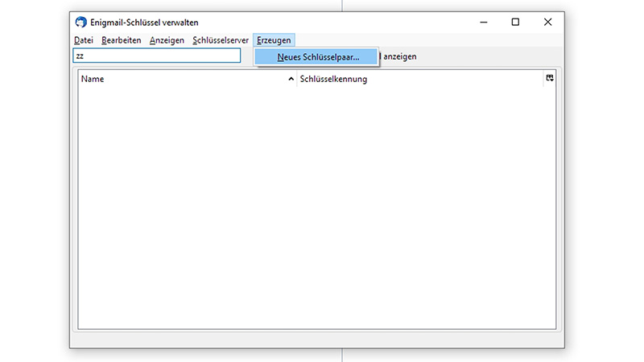The height and width of the screenshot is (362, 644).
Task: Toggle the partially hidden 'anzeigen' checkbox label
Action: pyautogui.click(x=399, y=57)
